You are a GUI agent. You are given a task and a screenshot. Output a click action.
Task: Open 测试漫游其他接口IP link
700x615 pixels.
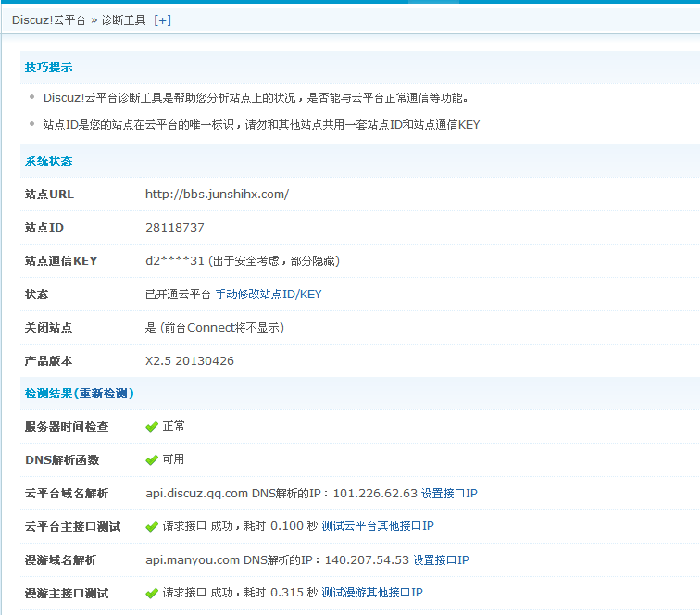pos(372,594)
